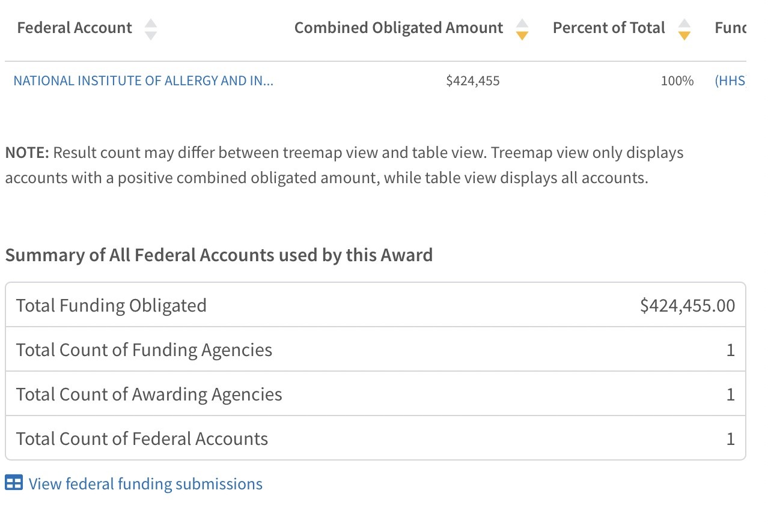The width and height of the screenshot is (768, 532).
Task: Select Total Count of Funding Agencies row
Action: click(x=376, y=349)
